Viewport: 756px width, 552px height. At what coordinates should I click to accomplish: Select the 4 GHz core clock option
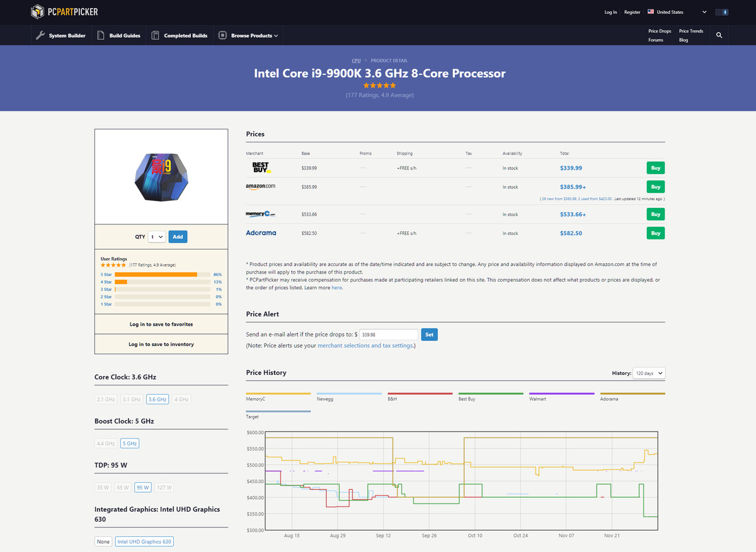point(181,399)
